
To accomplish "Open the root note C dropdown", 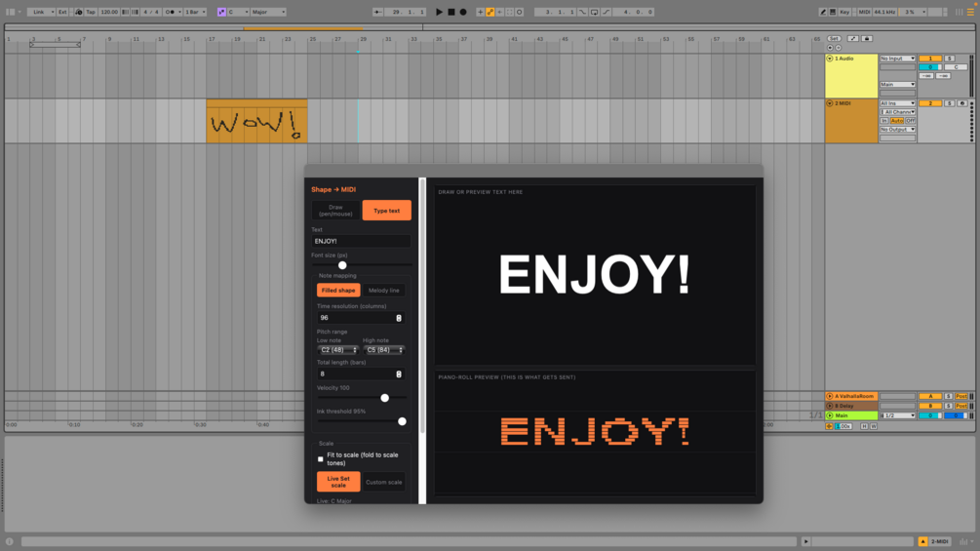I will pyautogui.click(x=238, y=12).
